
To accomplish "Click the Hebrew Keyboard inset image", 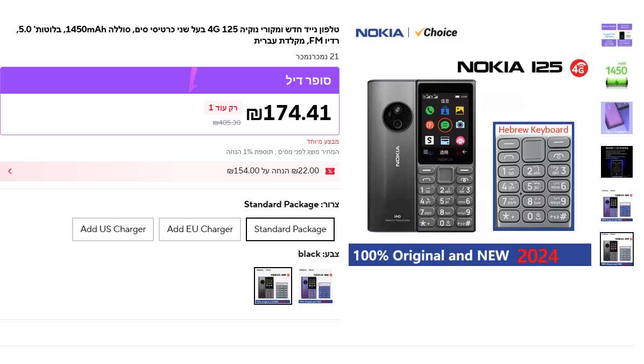I will [x=533, y=176].
